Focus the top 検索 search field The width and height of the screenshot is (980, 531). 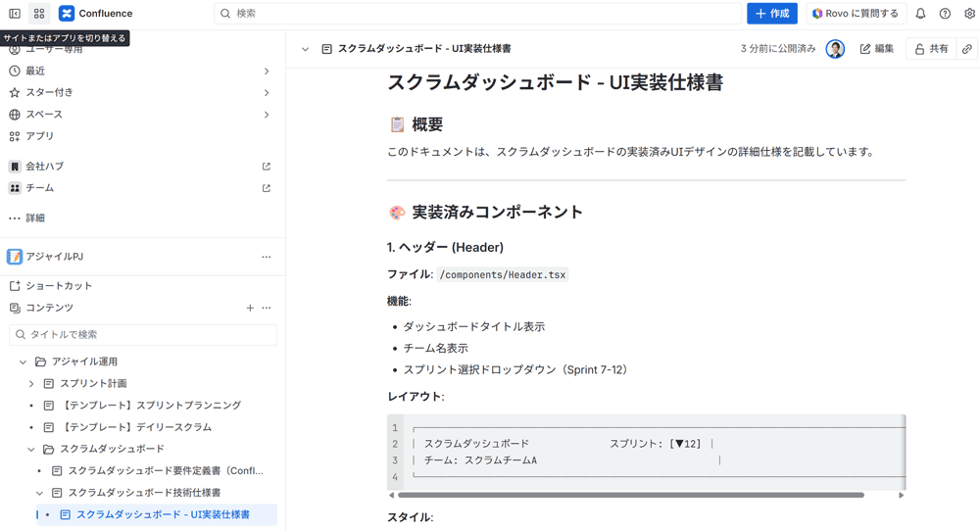coord(477,13)
